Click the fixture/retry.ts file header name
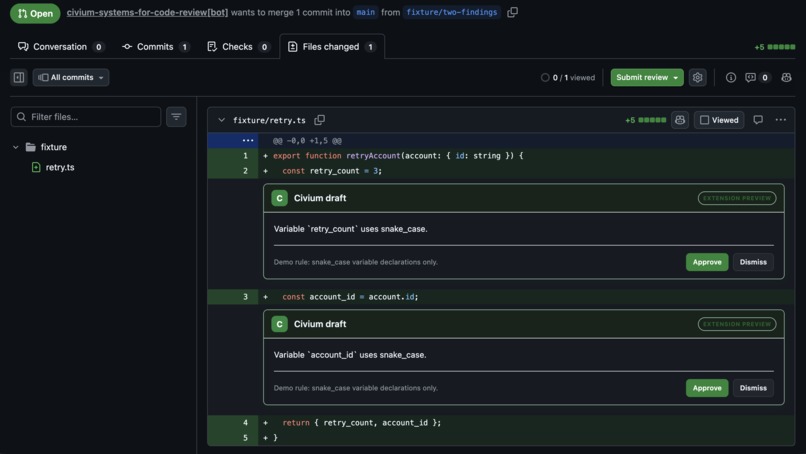This screenshot has height=454, width=806. [269, 120]
